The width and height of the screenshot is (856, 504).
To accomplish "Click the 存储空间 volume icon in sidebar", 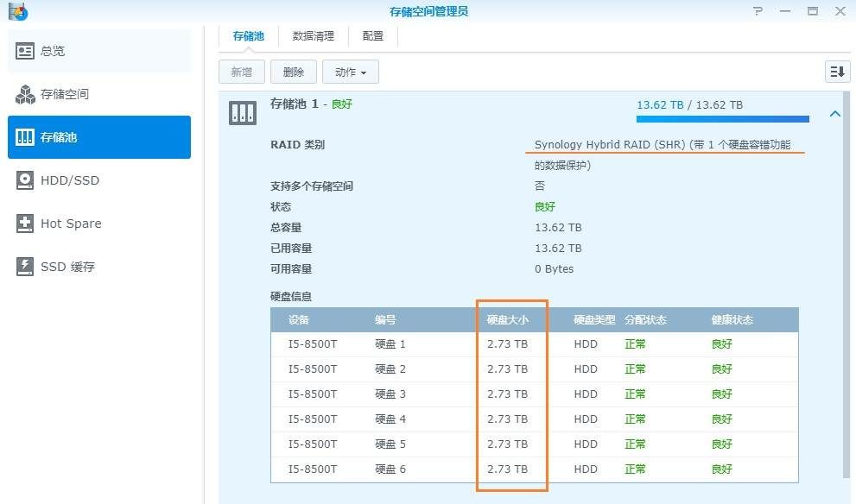I will [x=25, y=94].
